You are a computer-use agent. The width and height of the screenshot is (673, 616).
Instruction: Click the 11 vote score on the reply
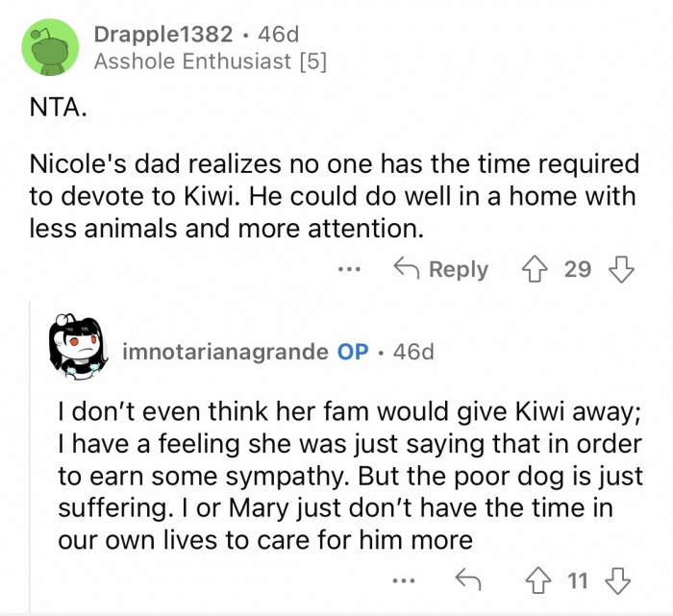[x=578, y=580]
